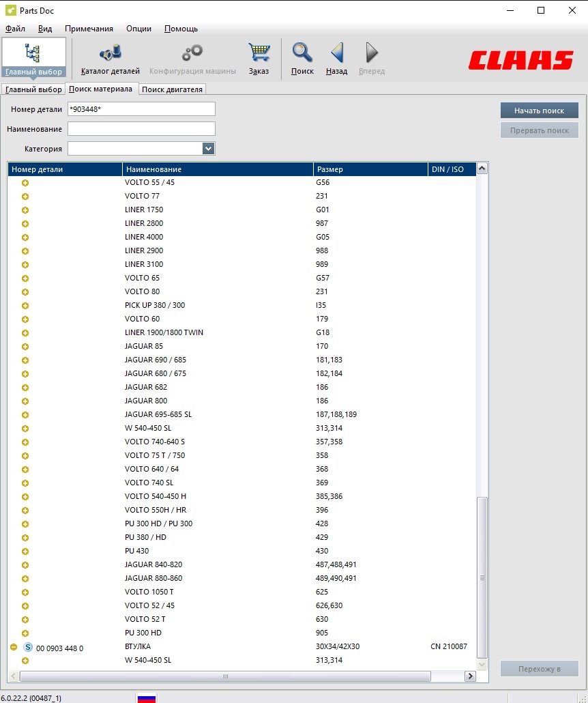The image size is (588, 703).
Task: Select the VOLTO 550H / HR row text
Action: pos(156,511)
